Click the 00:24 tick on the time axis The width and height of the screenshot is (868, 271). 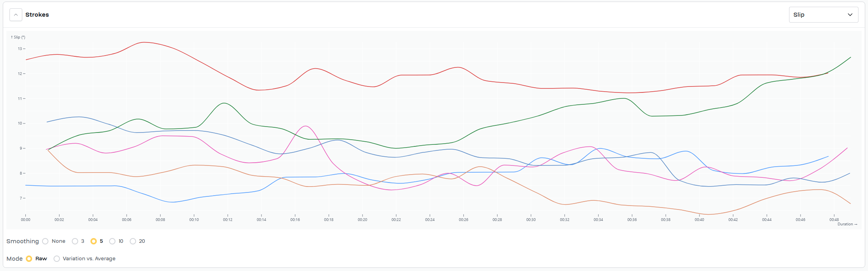tap(430, 219)
